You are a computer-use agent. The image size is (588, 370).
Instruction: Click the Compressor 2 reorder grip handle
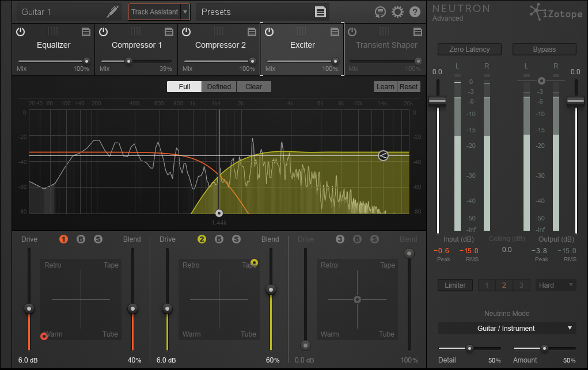[219, 31]
